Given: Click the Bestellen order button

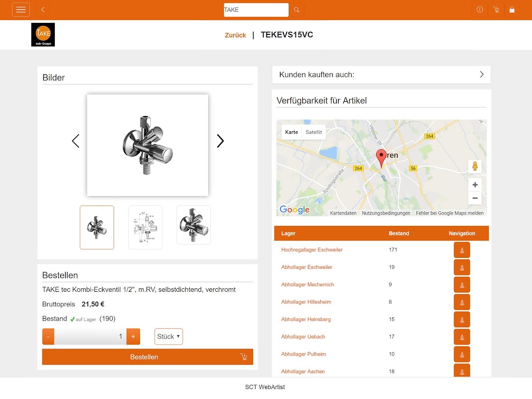Looking at the screenshot, I should tap(147, 357).
